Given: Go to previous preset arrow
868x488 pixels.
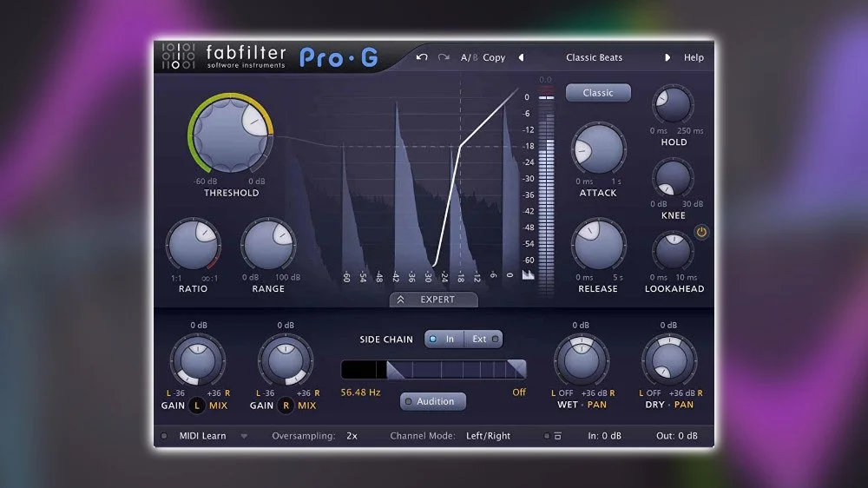Looking at the screenshot, I should click(521, 57).
